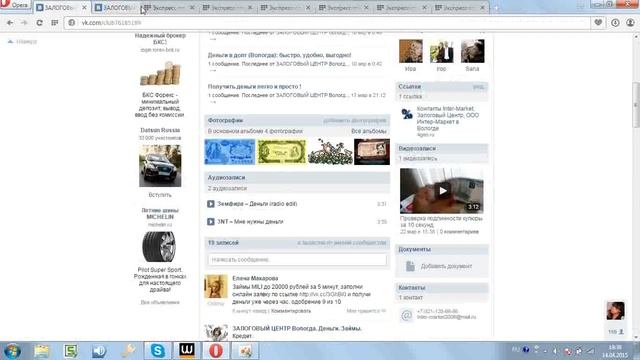Click the Наверх scroll-to-top link

tap(23, 42)
